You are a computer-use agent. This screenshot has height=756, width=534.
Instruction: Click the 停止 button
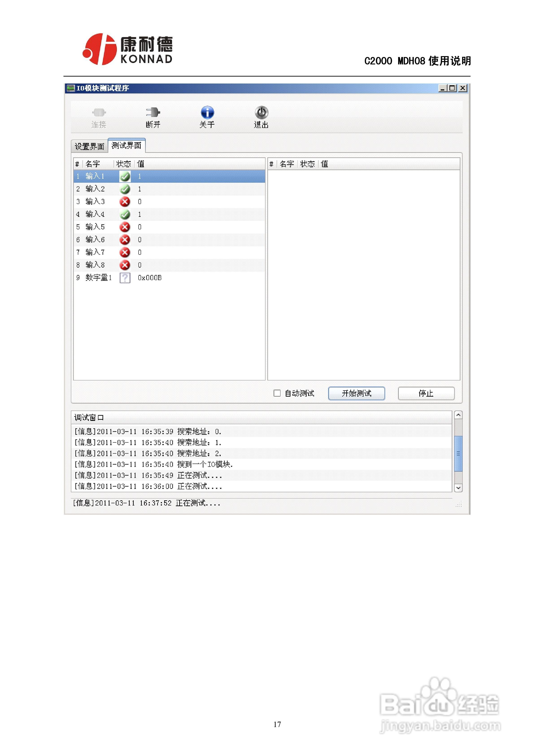pyautogui.click(x=427, y=393)
